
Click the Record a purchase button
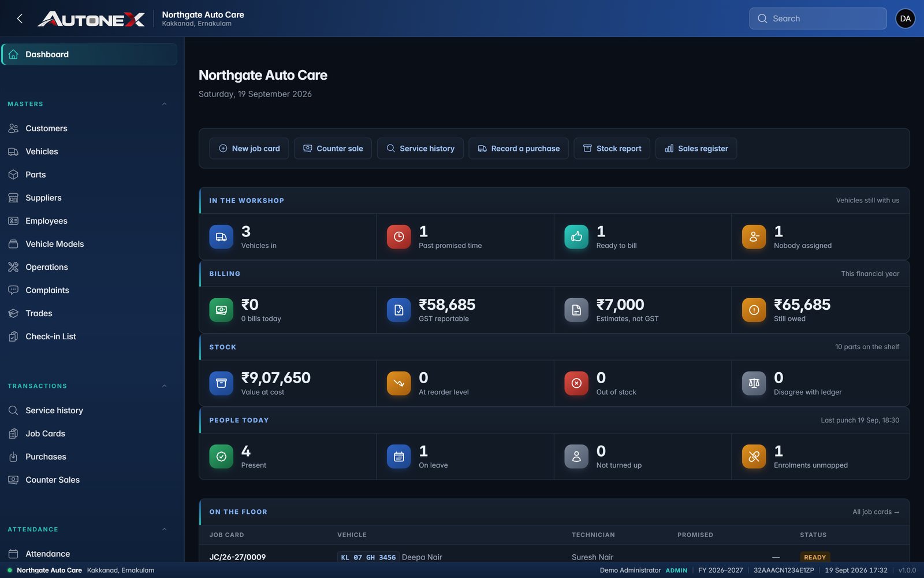pos(519,149)
